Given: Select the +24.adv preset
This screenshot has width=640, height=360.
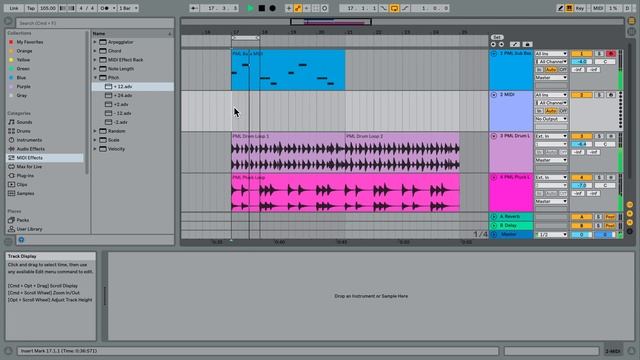Looking at the screenshot, I should coord(122,96).
